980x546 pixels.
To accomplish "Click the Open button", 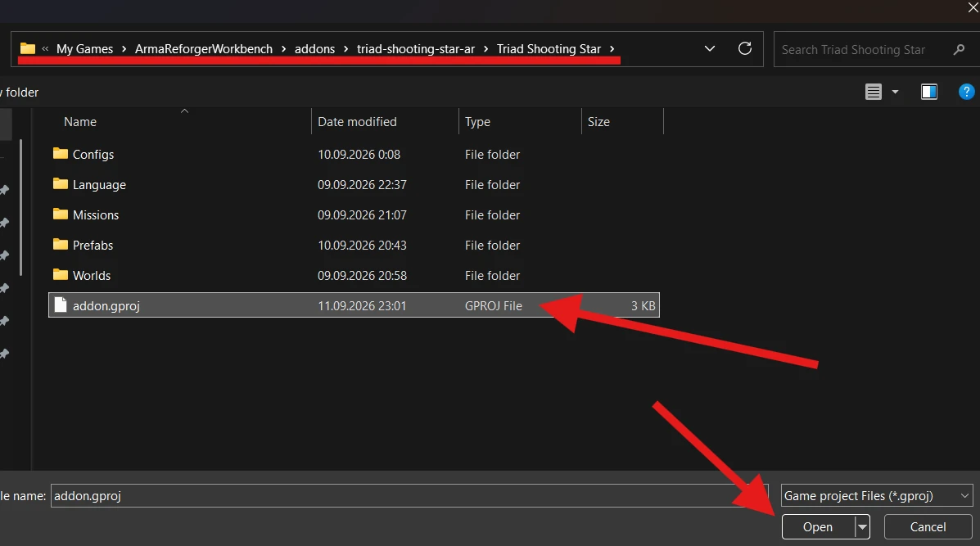I will coord(818,526).
